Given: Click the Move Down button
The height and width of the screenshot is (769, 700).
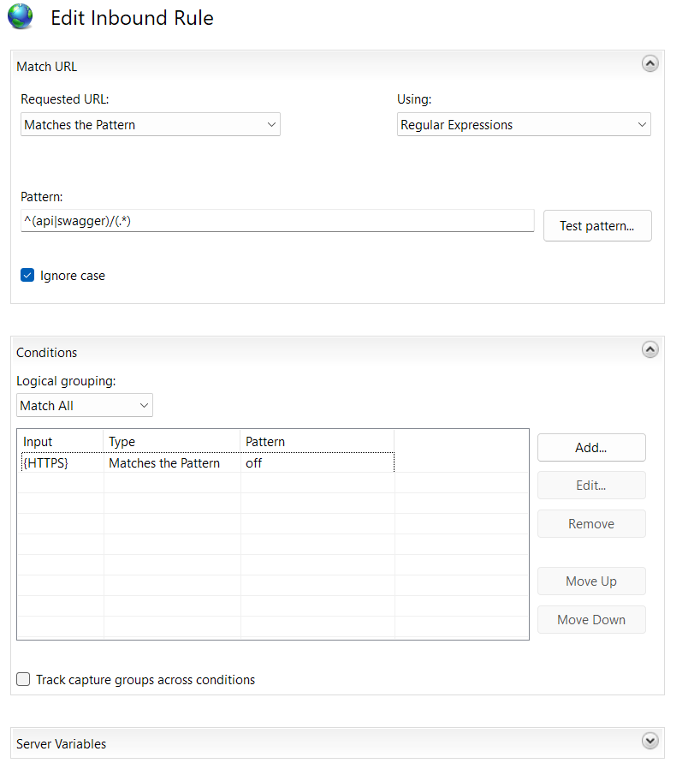Looking at the screenshot, I should pos(591,619).
